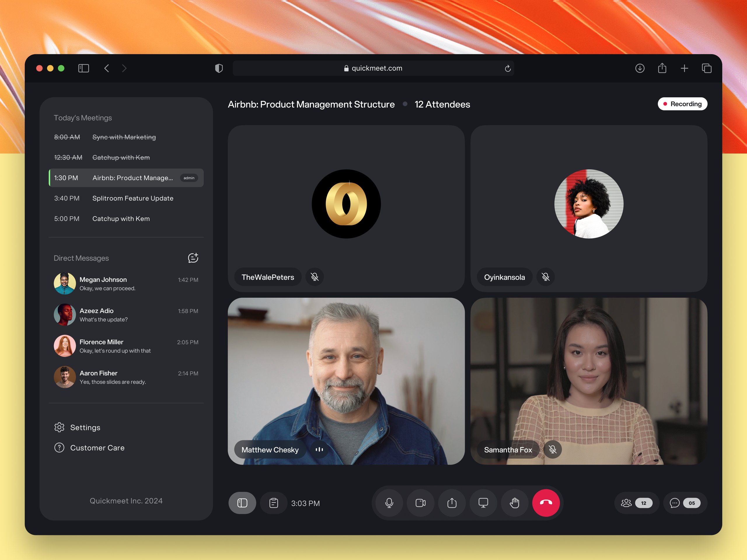This screenshot has height=560, width=747.
Task: Open the Splitroom Feature Update meeting
Action: (x=126, y=198)
